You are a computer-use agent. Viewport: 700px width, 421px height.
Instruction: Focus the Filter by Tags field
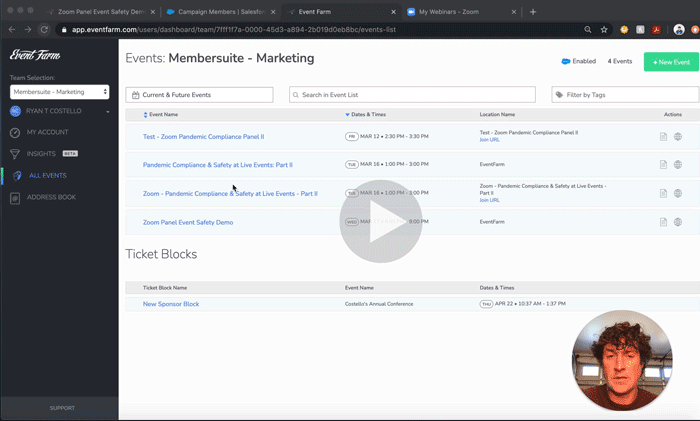tap(625, 95)
